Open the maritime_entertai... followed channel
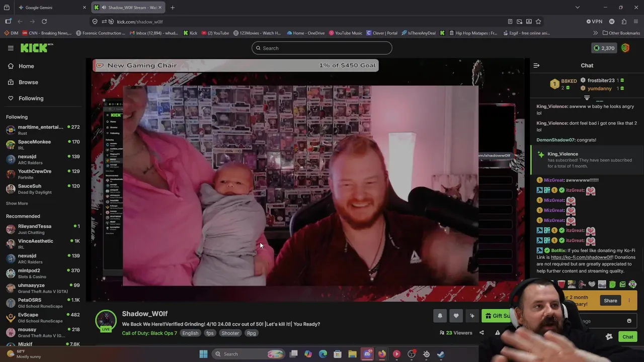 (43, 130)
